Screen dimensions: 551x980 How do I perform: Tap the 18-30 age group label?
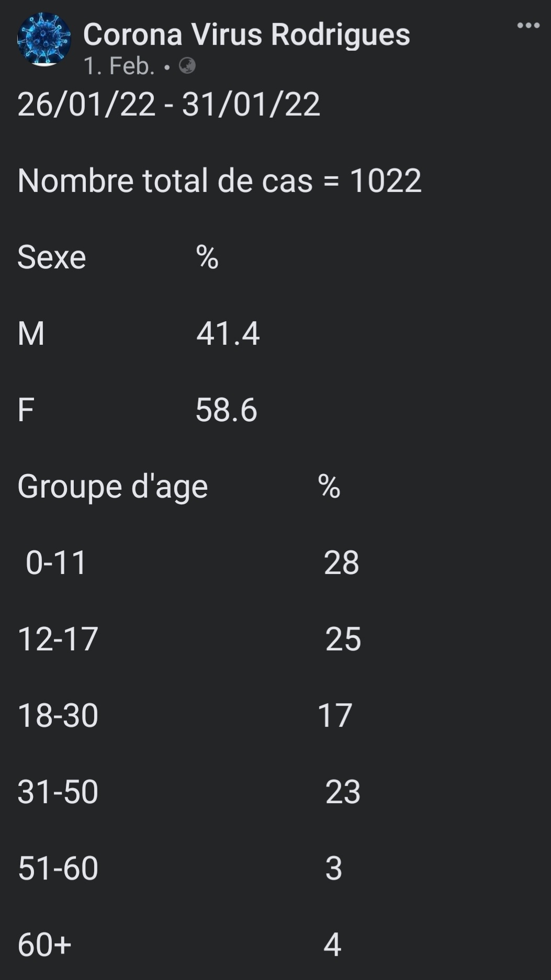(58, 715)
